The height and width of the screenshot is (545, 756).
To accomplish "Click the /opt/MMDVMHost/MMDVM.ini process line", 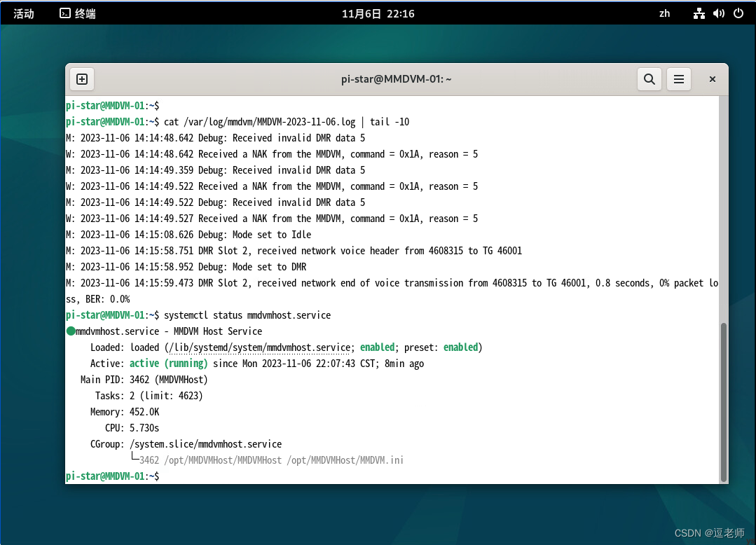I will click(267, 460).
